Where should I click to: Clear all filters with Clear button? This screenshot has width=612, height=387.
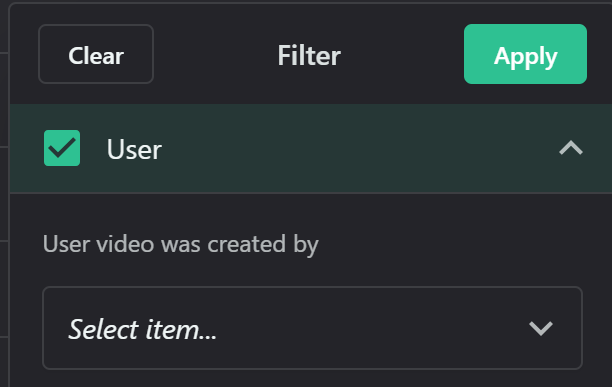[96, 54]
